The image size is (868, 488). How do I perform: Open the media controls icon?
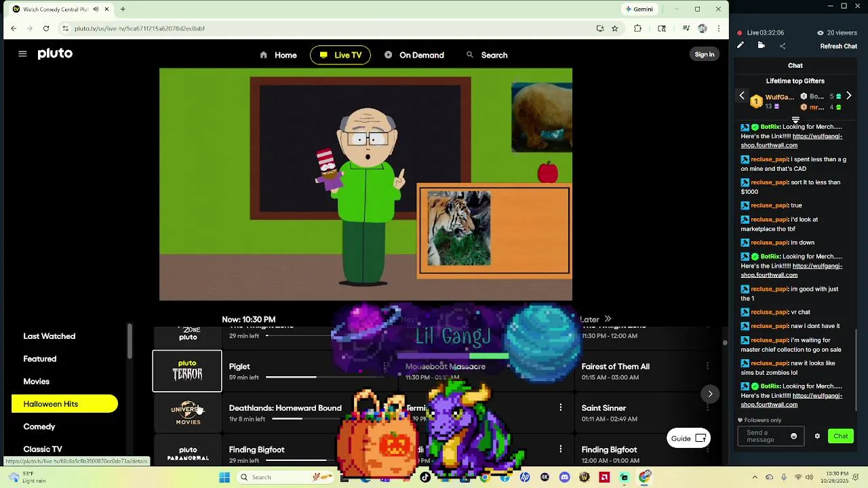point(686,28)
